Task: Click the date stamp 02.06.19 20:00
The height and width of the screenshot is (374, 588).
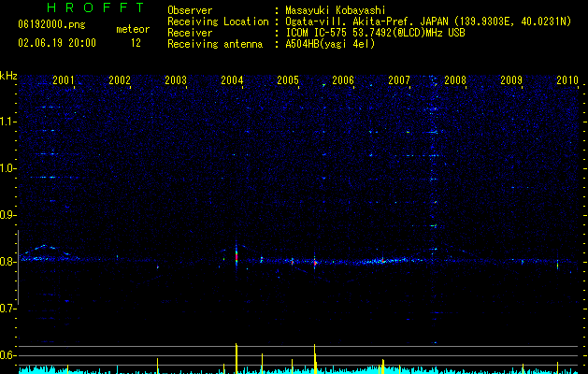Action: click(x=57, y=43)
